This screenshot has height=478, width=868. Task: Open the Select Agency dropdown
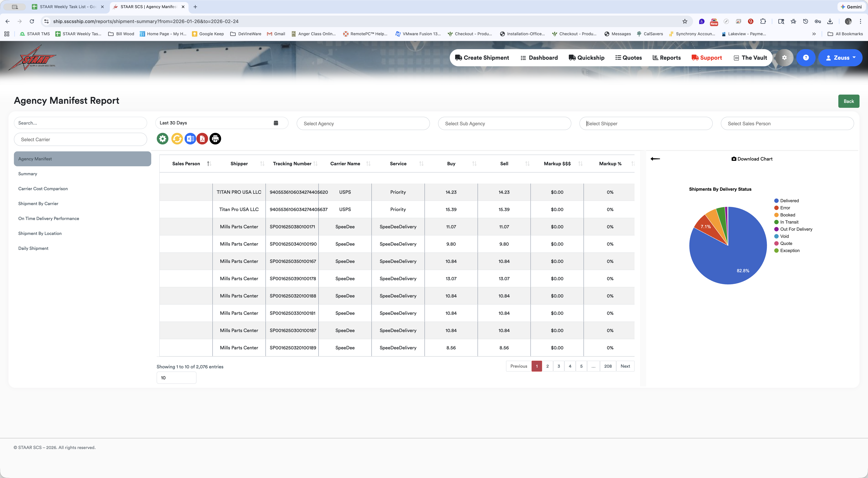363,124
